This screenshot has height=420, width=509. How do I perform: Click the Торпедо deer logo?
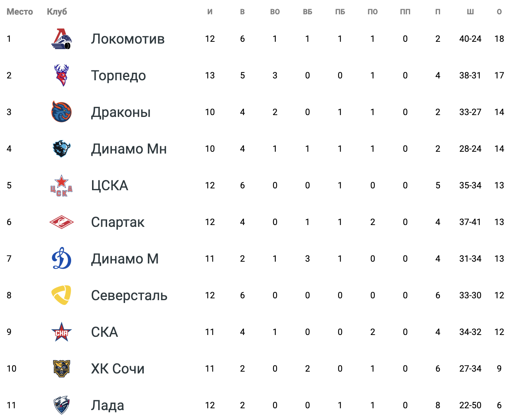(61, 75)
